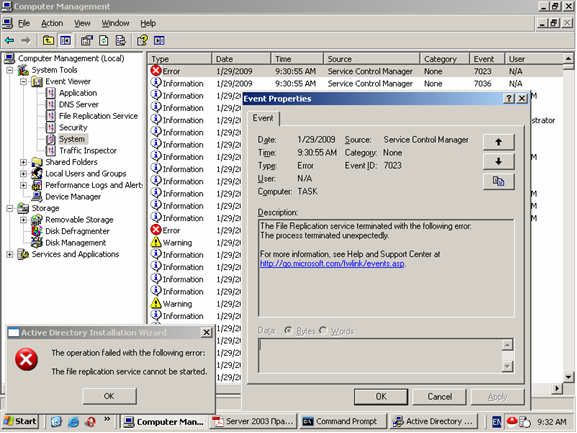Select the Words radio button
This screenshot has height=433, width=577.
pyautogui.click(x=323, y=331)
